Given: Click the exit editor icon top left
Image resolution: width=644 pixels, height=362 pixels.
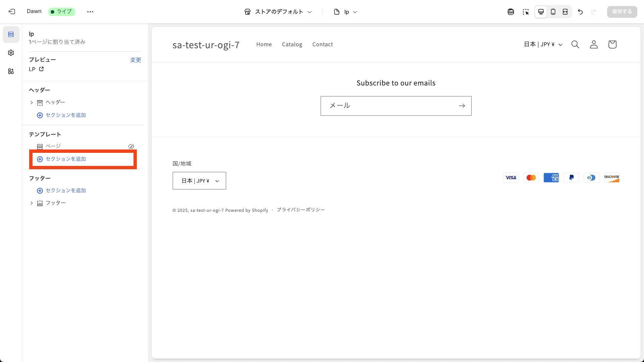Looking at the screenshot, I should click(x=12, y=12).
